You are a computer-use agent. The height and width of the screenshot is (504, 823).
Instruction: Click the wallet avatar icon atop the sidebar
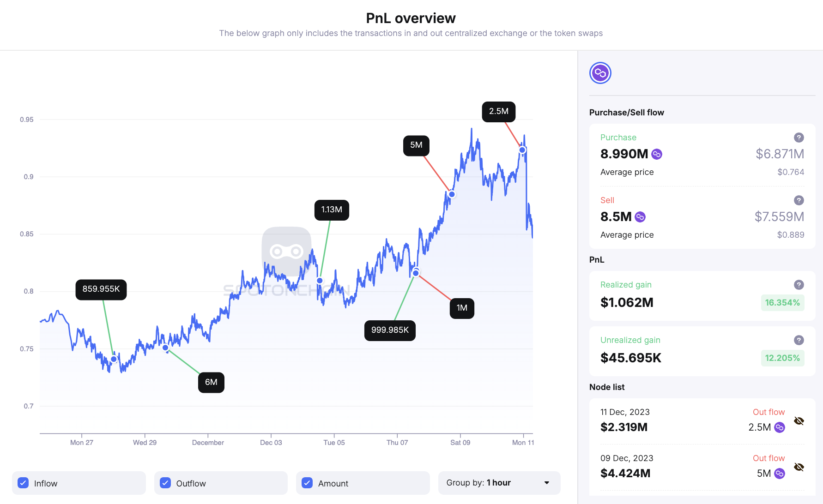[x=599, y=72]
